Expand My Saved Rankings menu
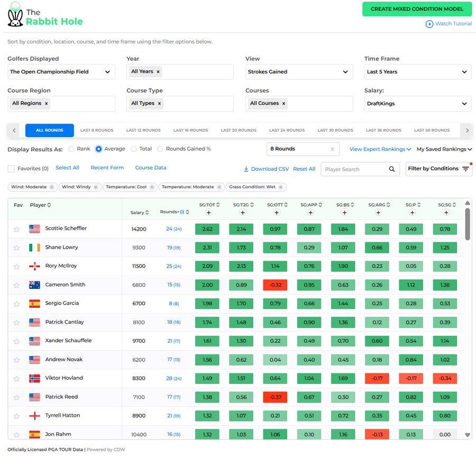The width and height of the screenshot is (476, 457). pos(444,149)
